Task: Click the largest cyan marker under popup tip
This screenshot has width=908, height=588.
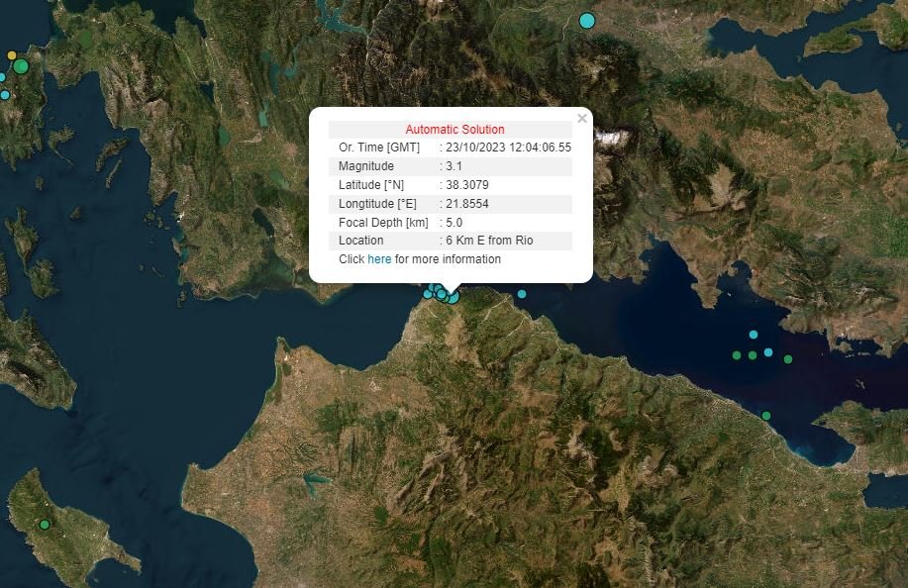Action: pyautogui.click(x=453, y=296)
